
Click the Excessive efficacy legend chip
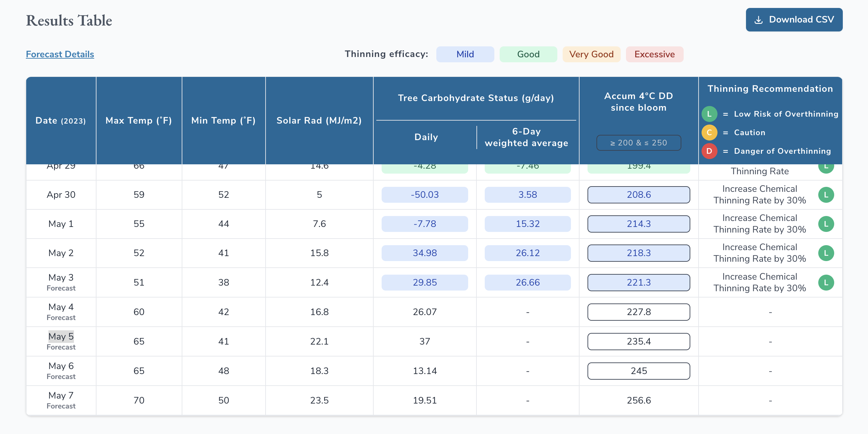pos(654,54)
